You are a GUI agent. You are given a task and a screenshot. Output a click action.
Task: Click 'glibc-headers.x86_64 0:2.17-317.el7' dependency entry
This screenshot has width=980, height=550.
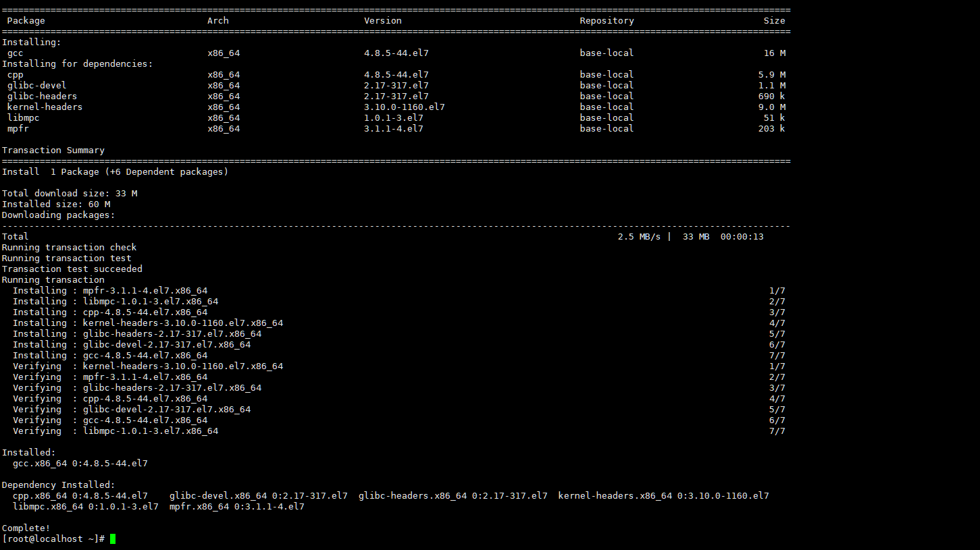point(453,495)
